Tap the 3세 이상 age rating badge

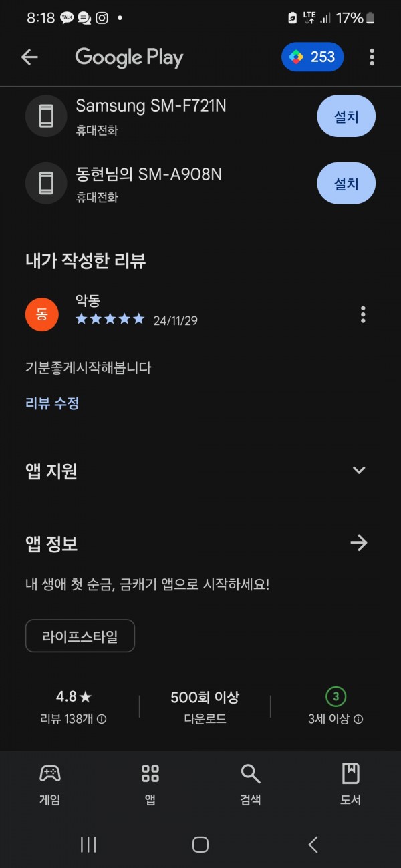[x=336, y=697]
